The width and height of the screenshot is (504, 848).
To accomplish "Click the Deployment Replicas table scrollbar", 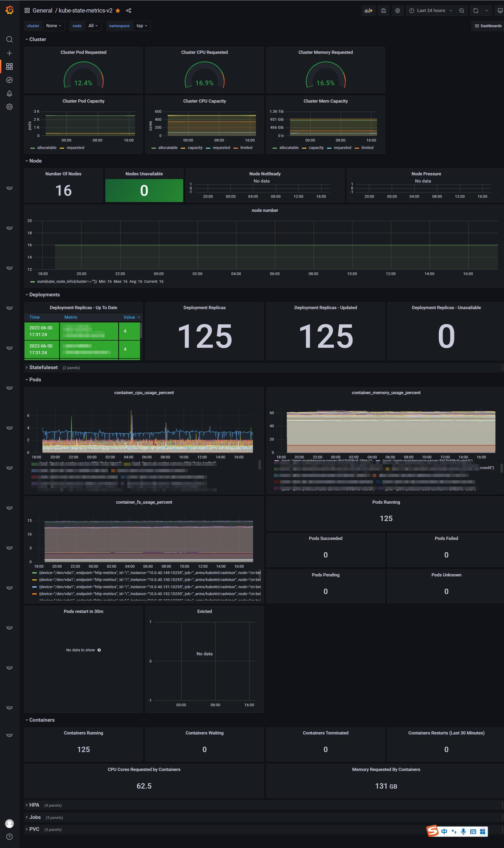I will point(141,330).
